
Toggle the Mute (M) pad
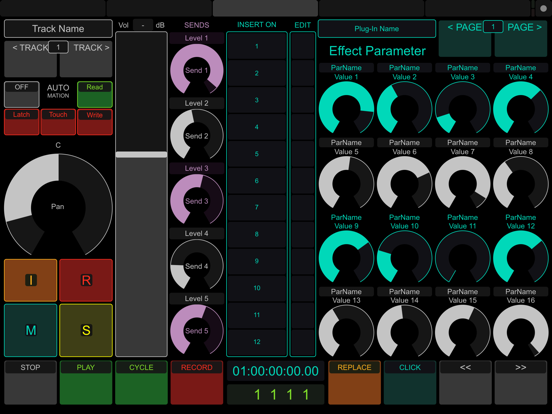tap(31, 330)
